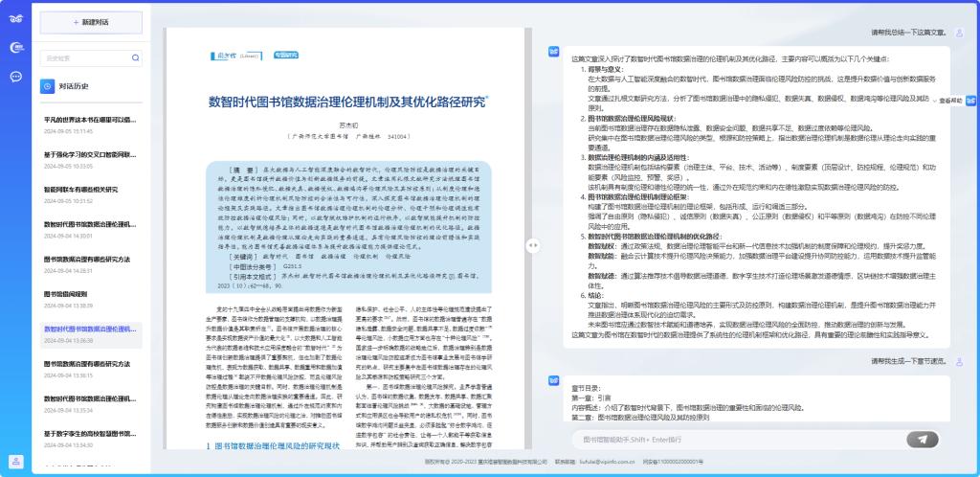
Task: Click the blue abstract box in document
Action: 348,227
